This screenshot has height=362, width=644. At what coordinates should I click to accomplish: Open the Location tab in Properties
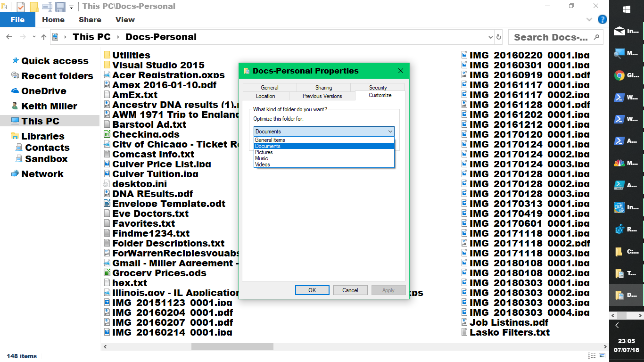(x=265, y=96)
